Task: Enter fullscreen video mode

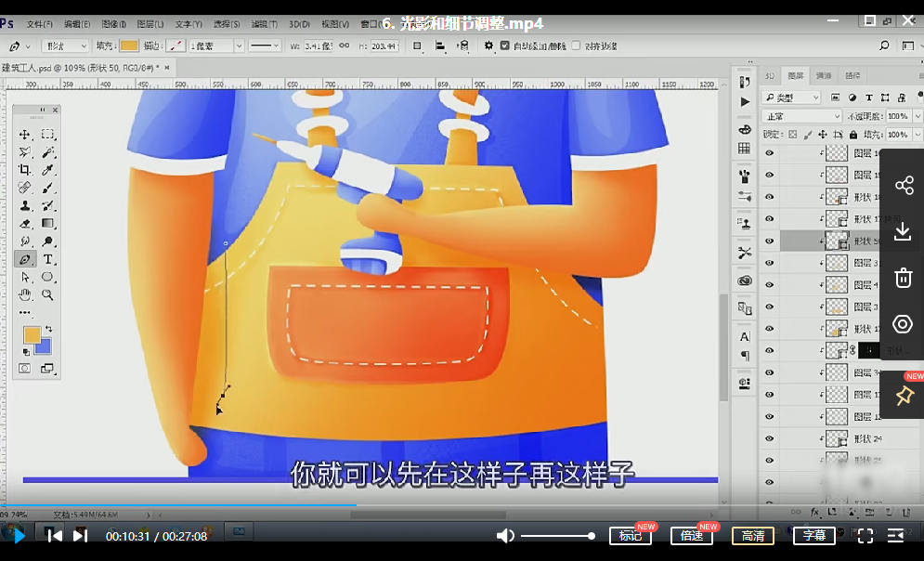Action: pyautogui.click(x=865, y=536)
